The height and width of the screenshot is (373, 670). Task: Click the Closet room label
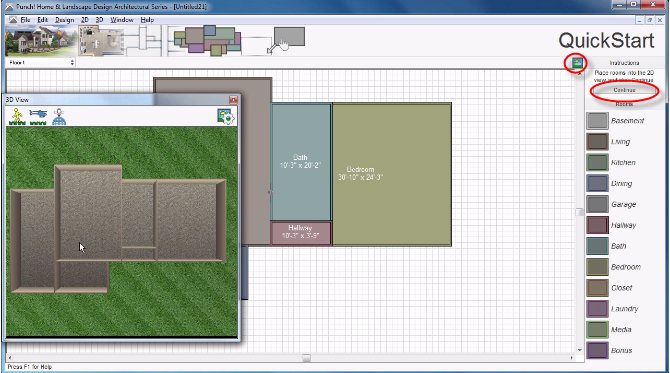point(621,288)
